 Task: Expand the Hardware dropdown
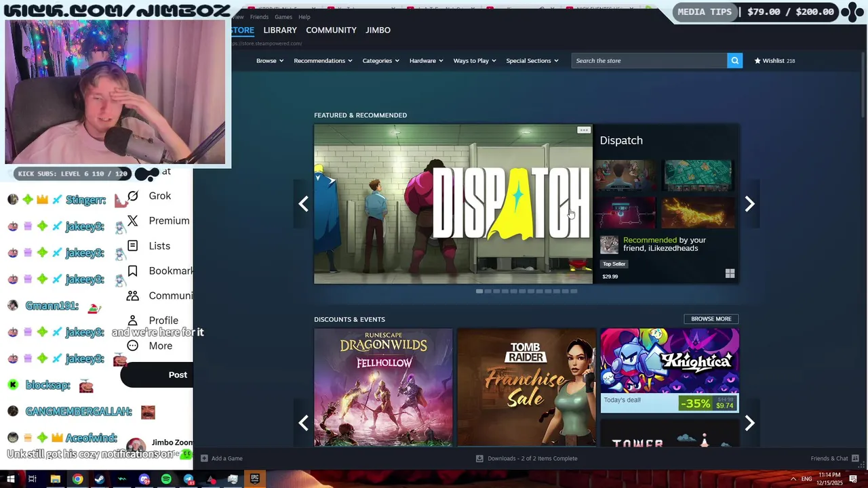tap(426, 61)
